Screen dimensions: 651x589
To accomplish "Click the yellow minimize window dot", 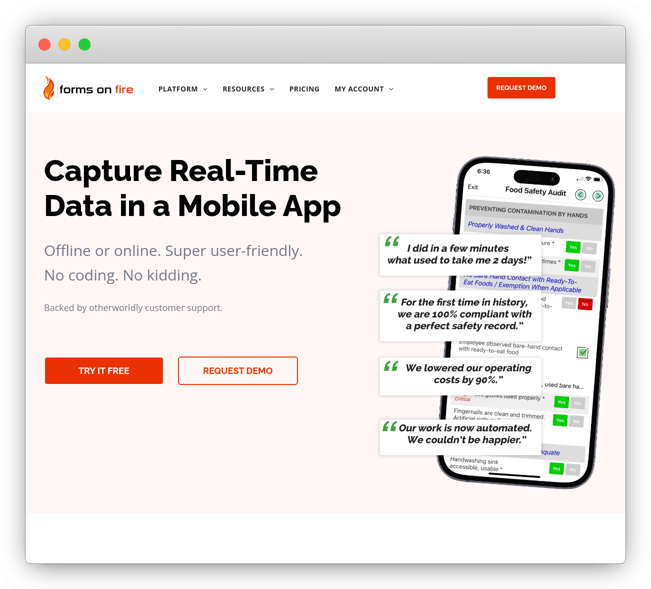I will pos(64,44).
